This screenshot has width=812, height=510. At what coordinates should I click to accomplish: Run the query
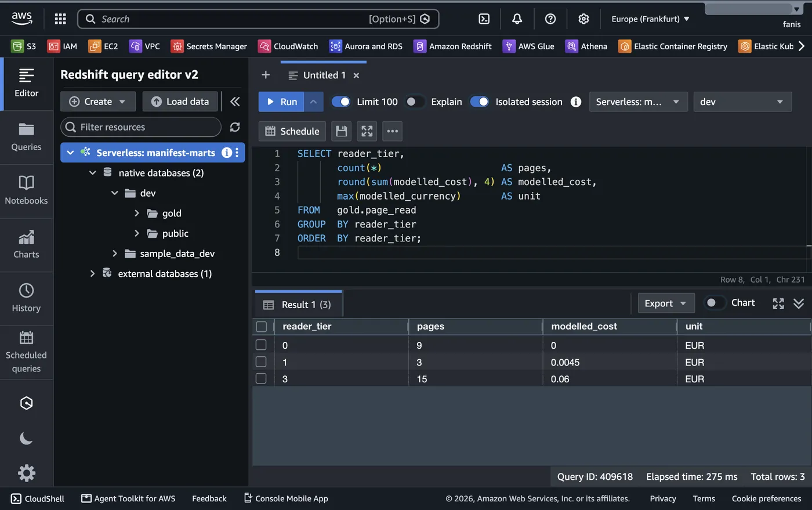pyautogui.click(x=281, y=102)
